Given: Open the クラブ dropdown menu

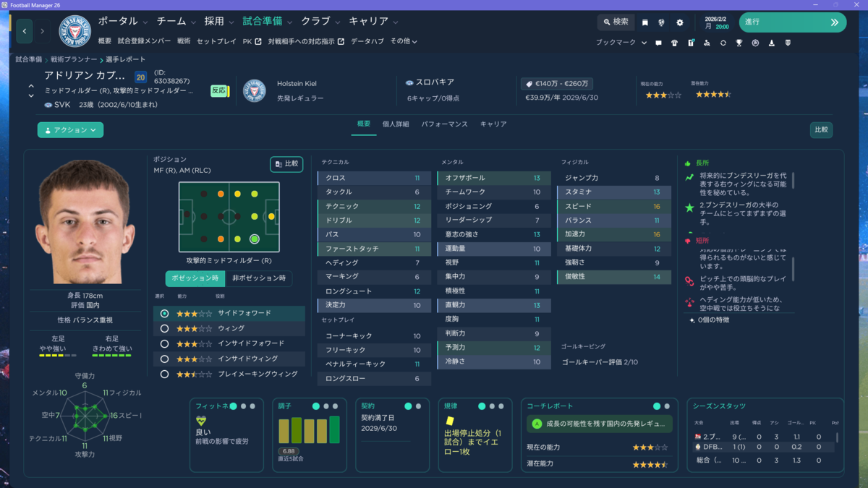Looking at the screenshot, I should tap(320, 22).
